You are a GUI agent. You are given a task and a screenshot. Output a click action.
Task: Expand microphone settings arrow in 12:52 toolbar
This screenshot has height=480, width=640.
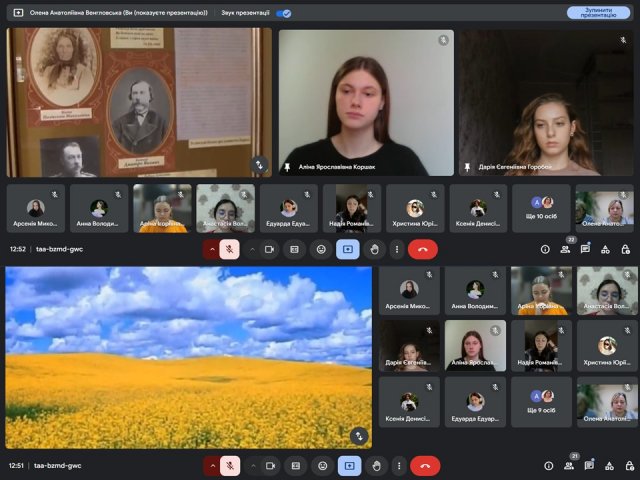(x=211, y=249)
